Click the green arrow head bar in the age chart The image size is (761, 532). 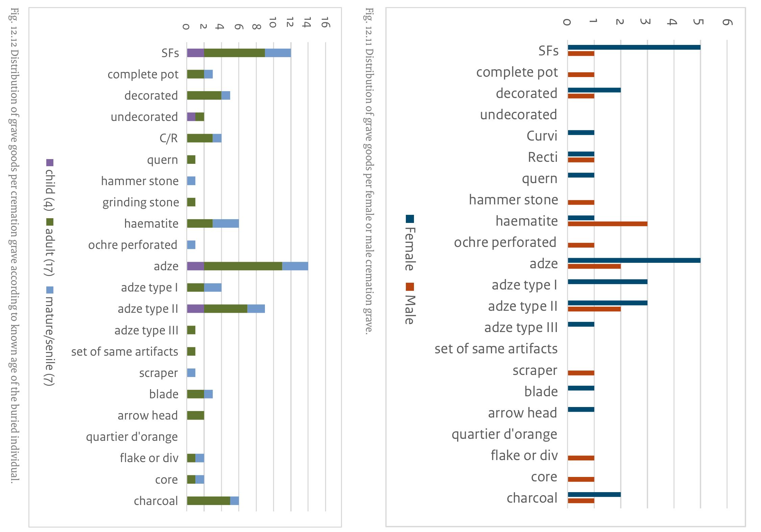pos(195,415)
